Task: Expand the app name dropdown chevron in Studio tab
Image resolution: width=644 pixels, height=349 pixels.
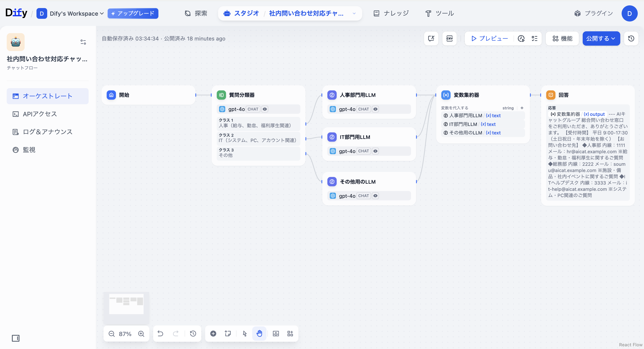Action: click(354, 13)
